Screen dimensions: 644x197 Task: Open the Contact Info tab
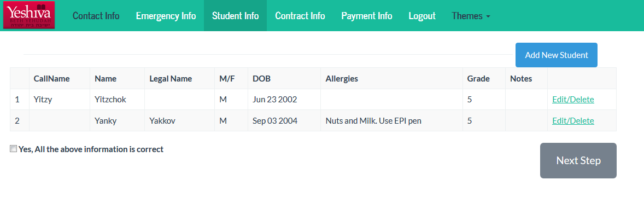[x=96, y=16]
